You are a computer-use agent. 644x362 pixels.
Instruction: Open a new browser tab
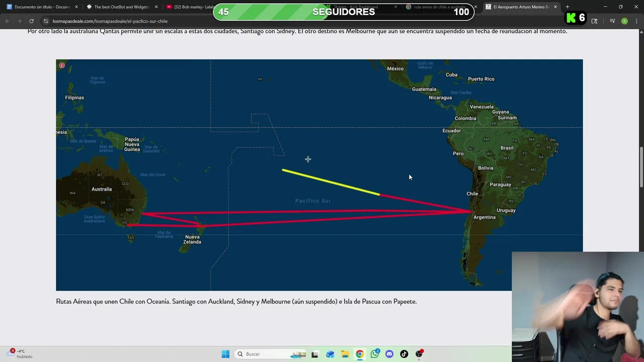tap(568, 7)
